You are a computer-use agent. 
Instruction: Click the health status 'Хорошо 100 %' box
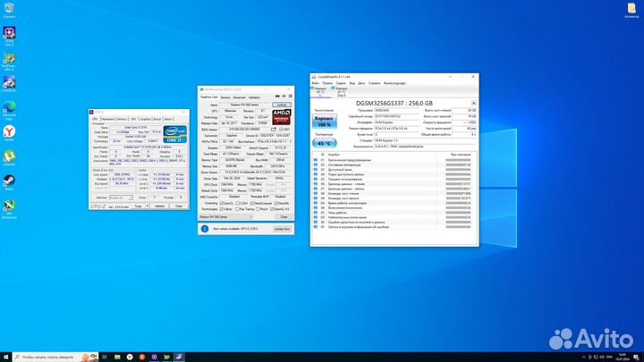pyautogui.click(x=324, y=121)
